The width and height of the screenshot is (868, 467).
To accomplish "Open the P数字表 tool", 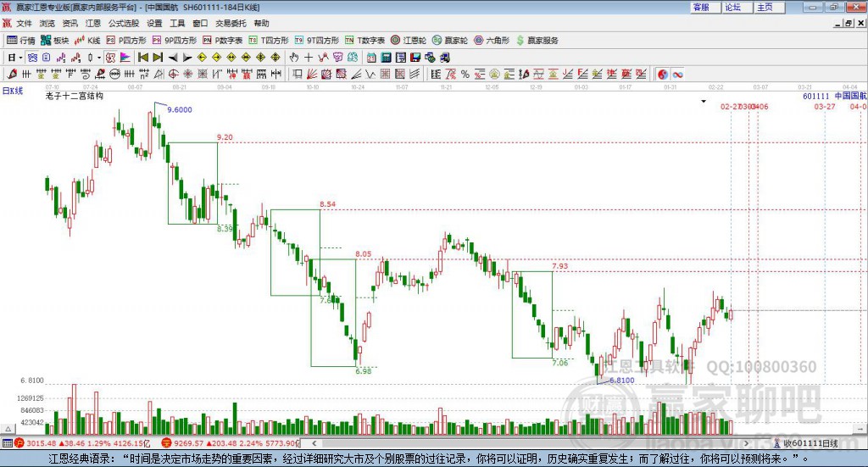I will [x=223, y=41].
